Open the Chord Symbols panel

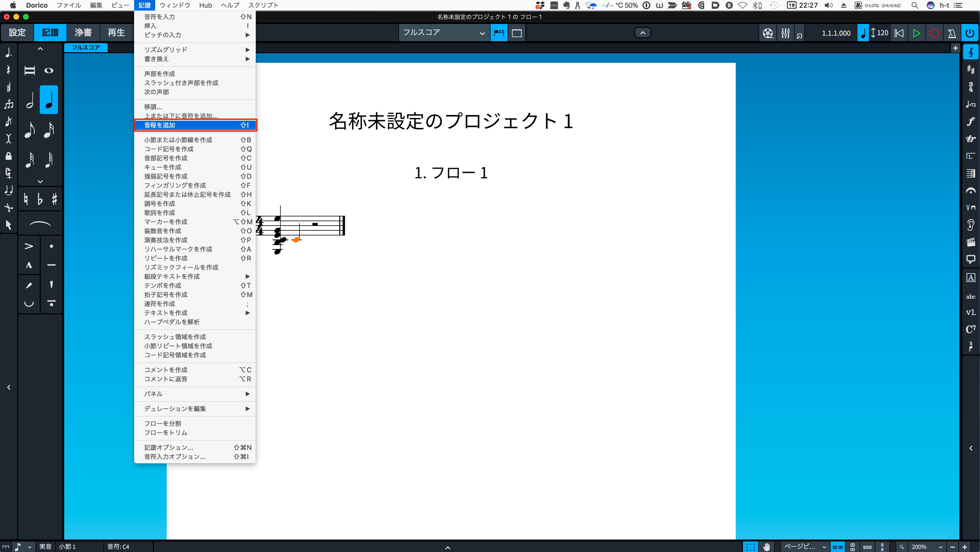[x=971, y=329]
